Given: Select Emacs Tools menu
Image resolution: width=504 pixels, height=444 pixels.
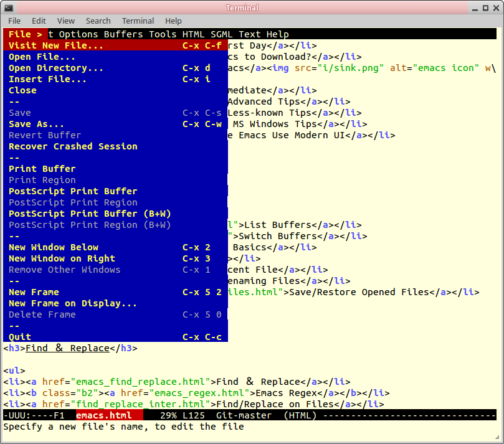Looking at the screenshot, I should [163, 34].
